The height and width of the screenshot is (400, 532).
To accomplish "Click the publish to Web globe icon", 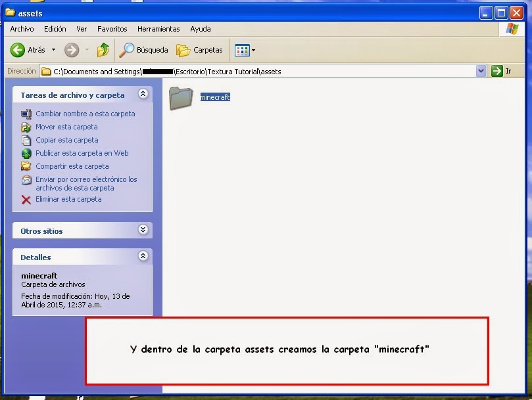I will coord(26,154).
